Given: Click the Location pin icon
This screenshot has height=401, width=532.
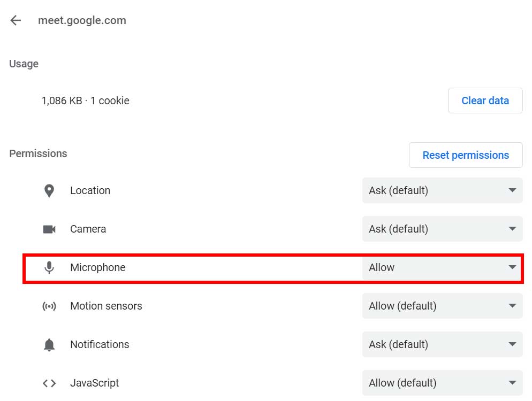Looking at the screenshot, I should click(49, 190).
